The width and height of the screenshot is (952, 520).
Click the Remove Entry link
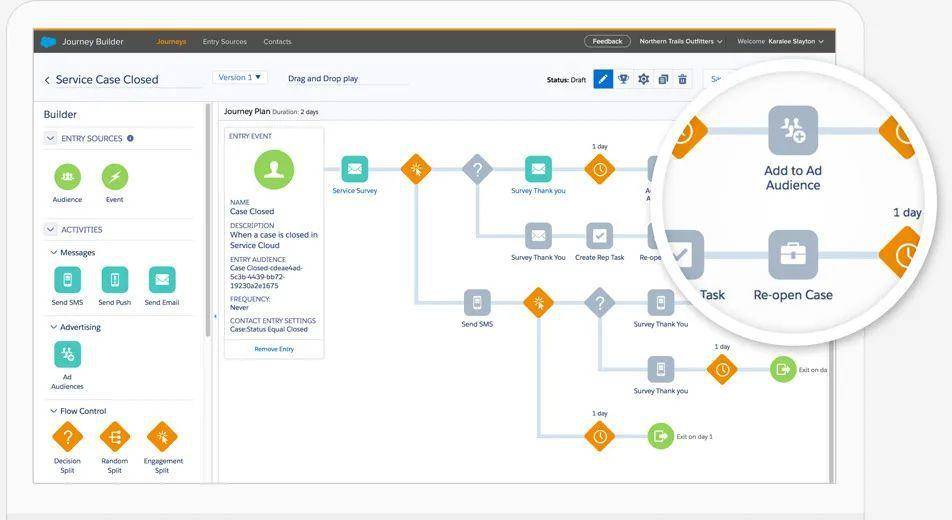pos(274,349)
